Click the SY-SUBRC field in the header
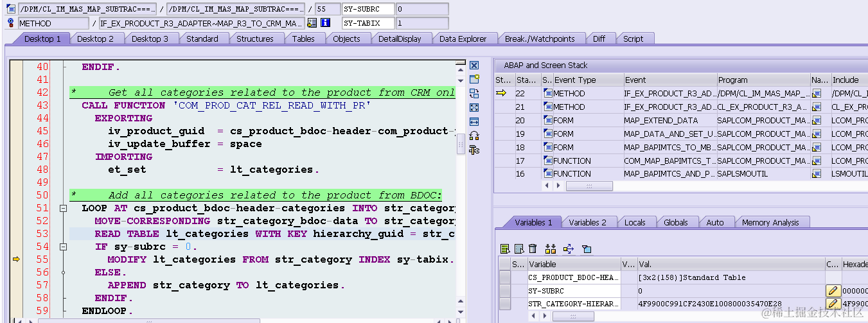 pos(368,10)
